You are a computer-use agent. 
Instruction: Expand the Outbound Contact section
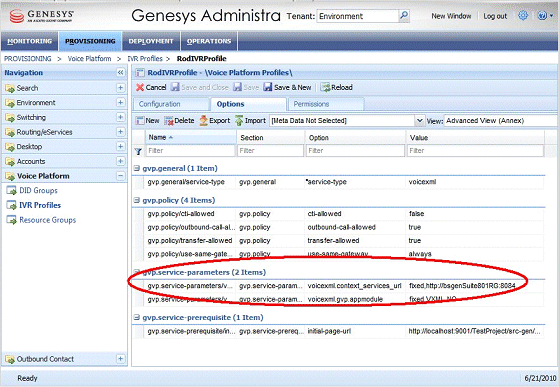click(x=120, y=358)
